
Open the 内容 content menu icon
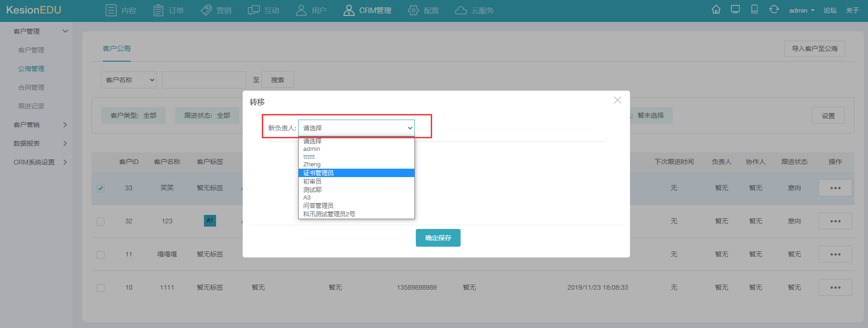pyautogui.click(x=111, y=10)
